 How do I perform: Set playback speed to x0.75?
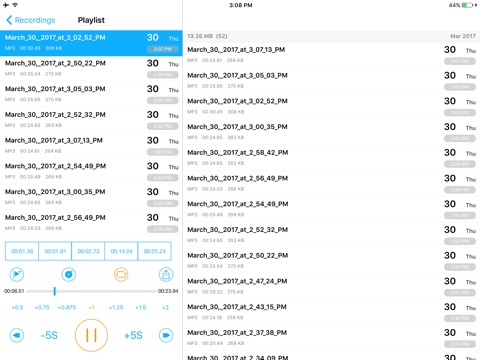click(42, 307)
